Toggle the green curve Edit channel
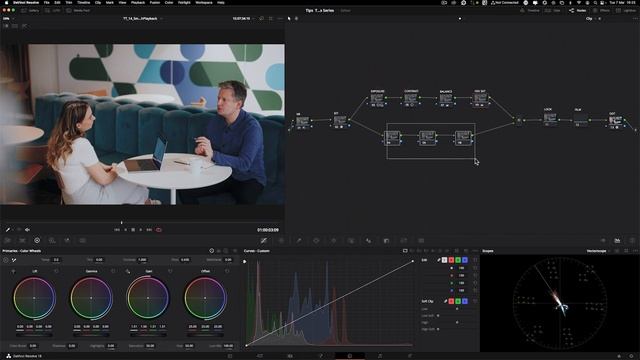This screenshot has height=360, width=640. coord(458,260)
